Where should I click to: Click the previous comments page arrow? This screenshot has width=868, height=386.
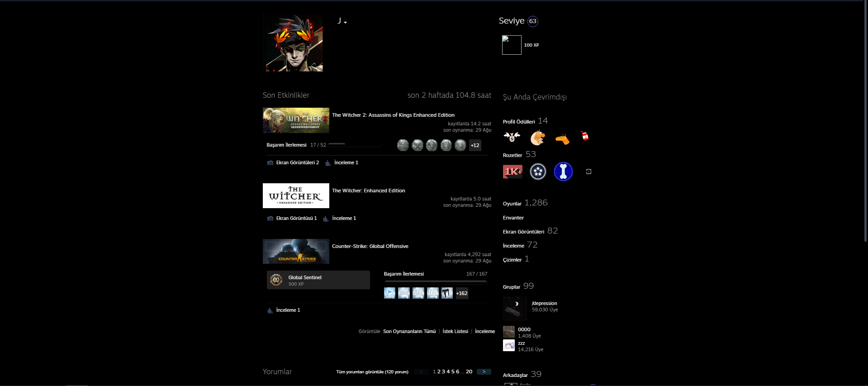421,372
